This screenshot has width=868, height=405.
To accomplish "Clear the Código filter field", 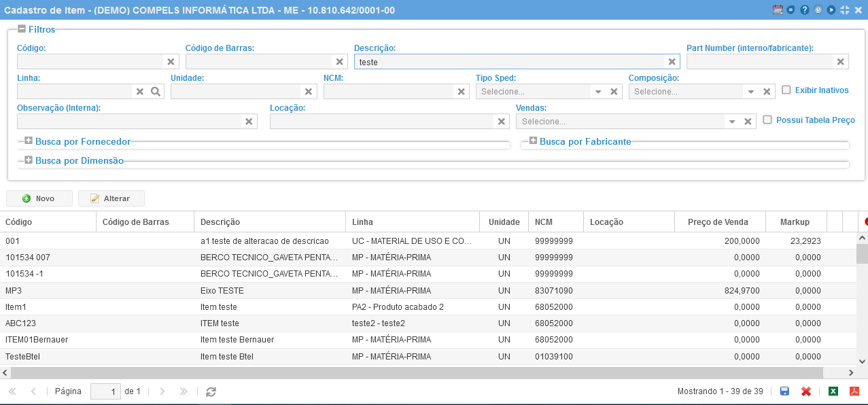I will (171, 62).
